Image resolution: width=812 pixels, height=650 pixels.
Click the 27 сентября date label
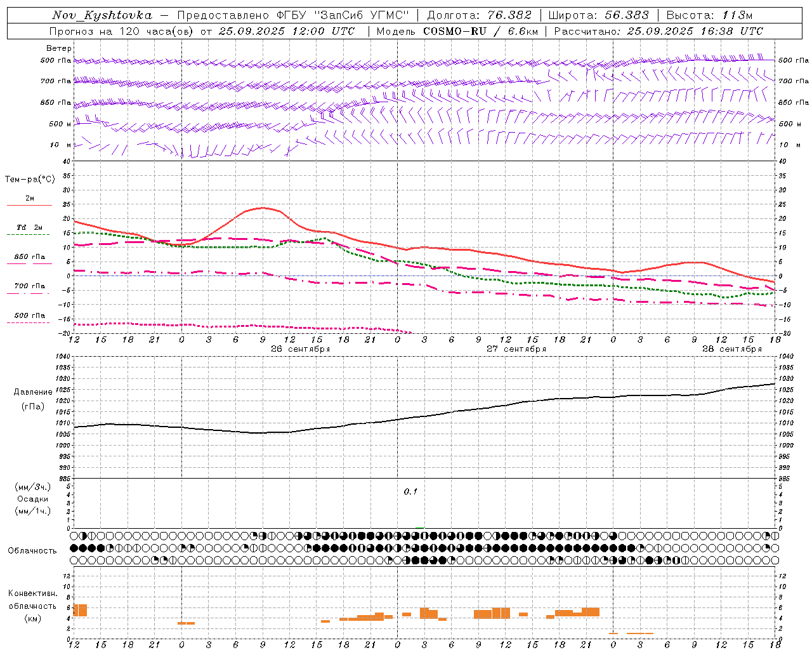coord(516,349)
